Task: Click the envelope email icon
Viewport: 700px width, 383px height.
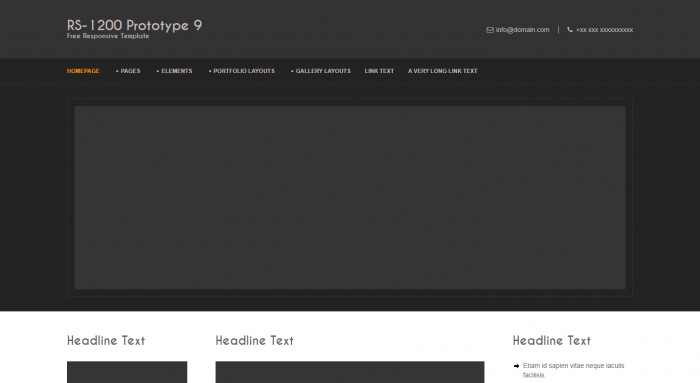Action: 490,30
